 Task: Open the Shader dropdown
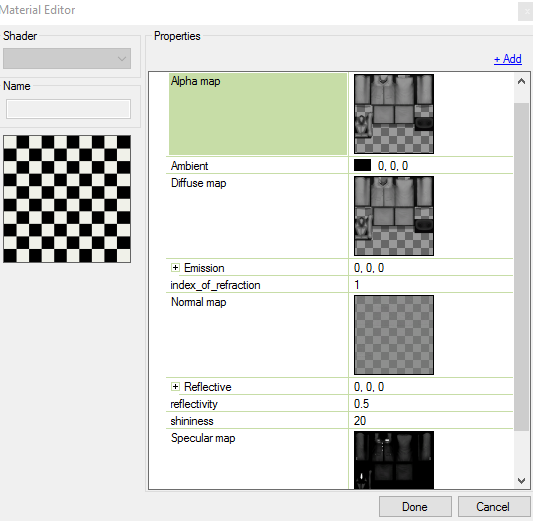point(67,58)
